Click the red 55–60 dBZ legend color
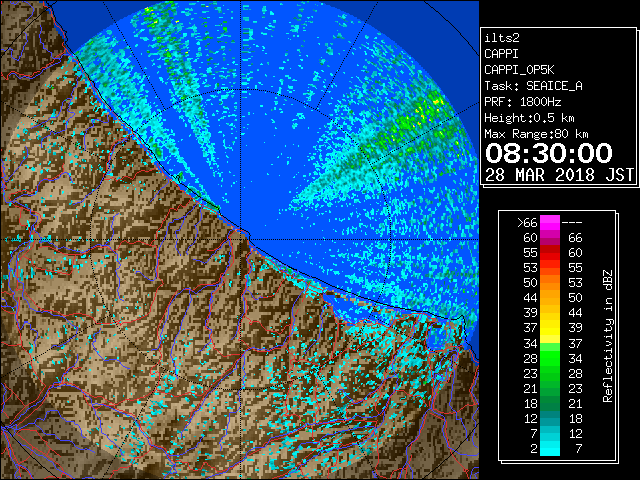 (550, 253)
